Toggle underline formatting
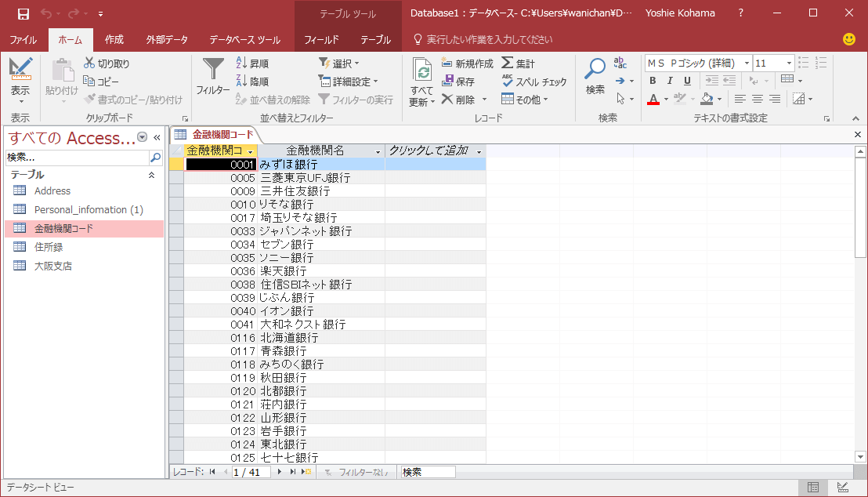The image size is (868, 497). [687, 81]
